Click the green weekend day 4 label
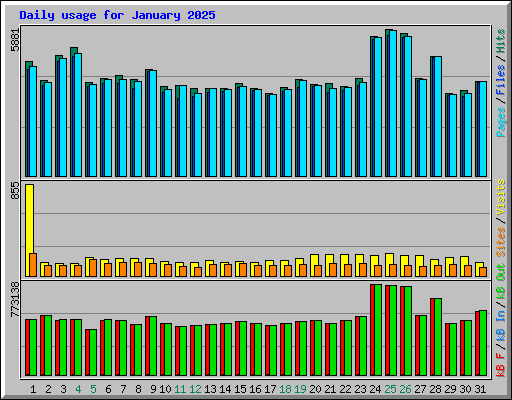Screen dimensions: 512x400 (78, 389)
